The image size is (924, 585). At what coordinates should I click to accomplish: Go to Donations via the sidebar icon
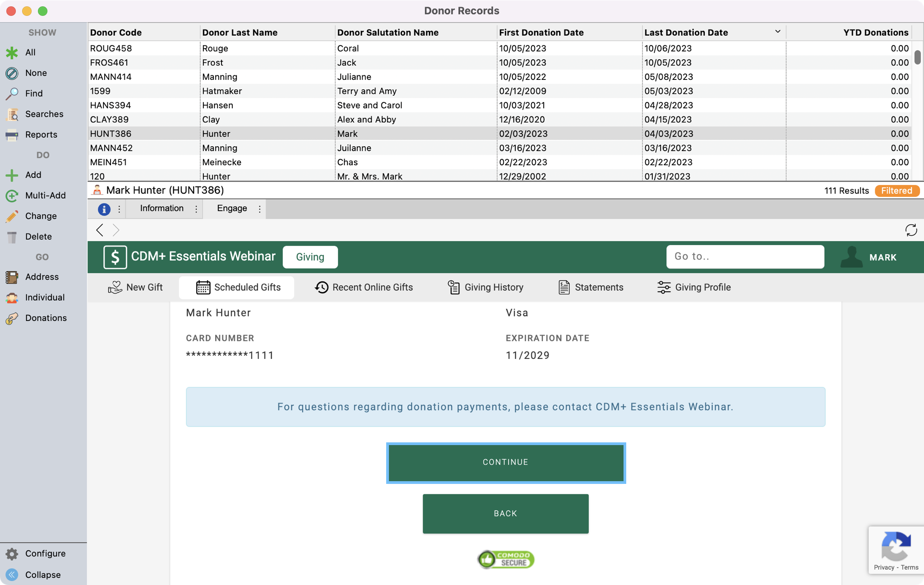(x=12, y=318)
